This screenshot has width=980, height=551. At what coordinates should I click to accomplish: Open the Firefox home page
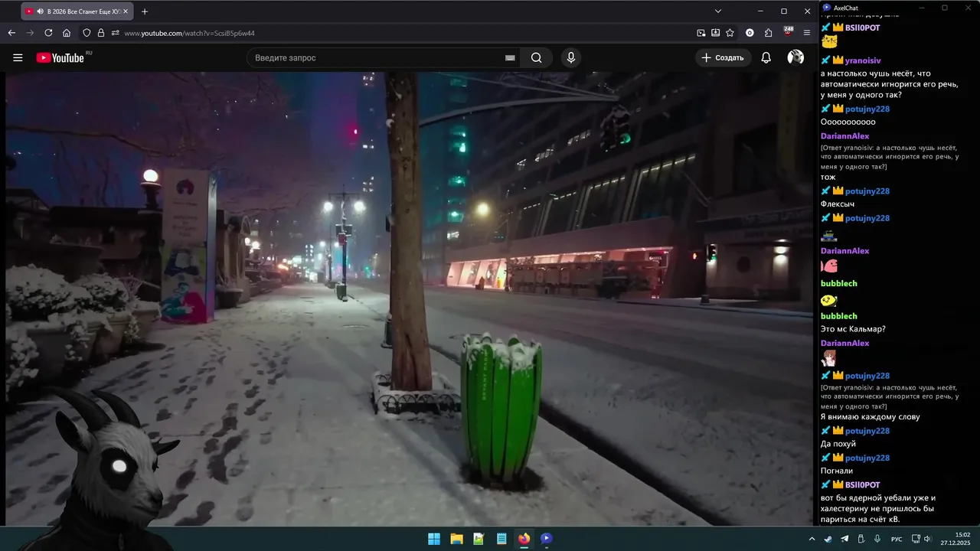(x=67, y=33)
